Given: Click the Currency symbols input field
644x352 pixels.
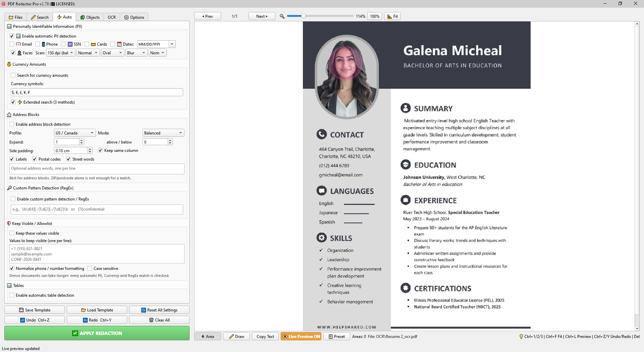Looking at the screenshot, I should click(97, 93).
